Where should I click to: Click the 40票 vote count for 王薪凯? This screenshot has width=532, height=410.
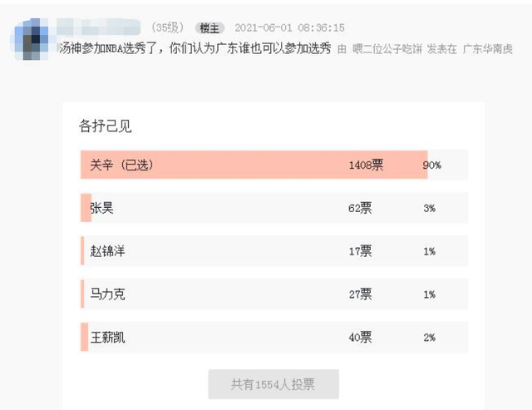360,338
